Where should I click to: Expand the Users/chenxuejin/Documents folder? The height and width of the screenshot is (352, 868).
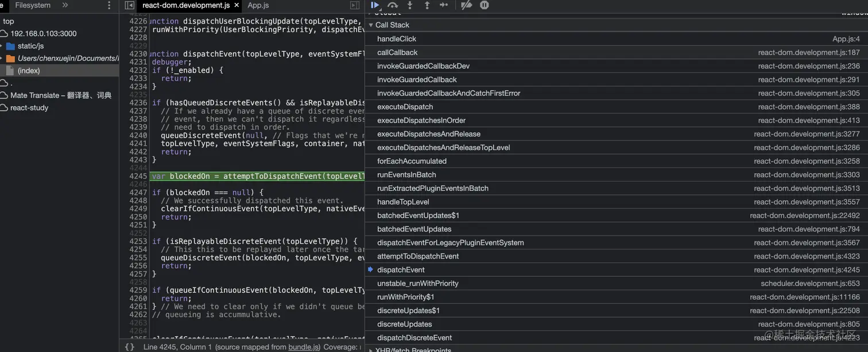pyautogui.click(x=1, y=58)
